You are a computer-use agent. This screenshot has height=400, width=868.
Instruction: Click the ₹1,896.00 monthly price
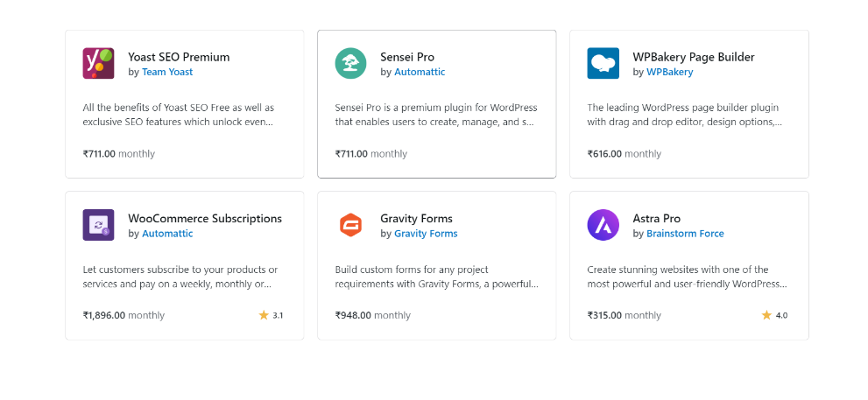click(124, 315)
